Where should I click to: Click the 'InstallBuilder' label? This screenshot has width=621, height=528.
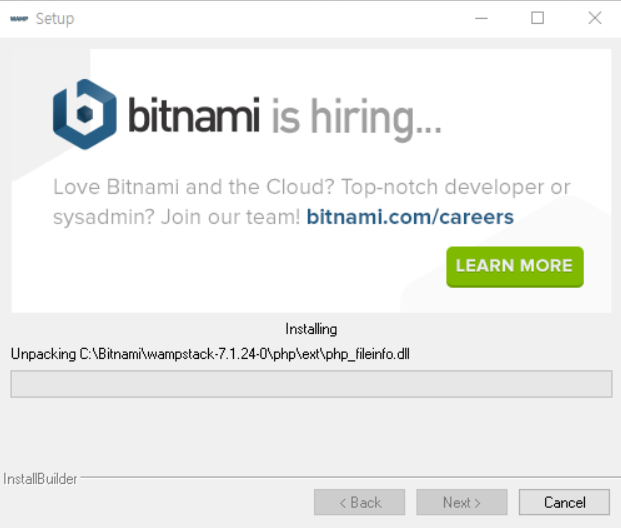[x=40, y=479]
